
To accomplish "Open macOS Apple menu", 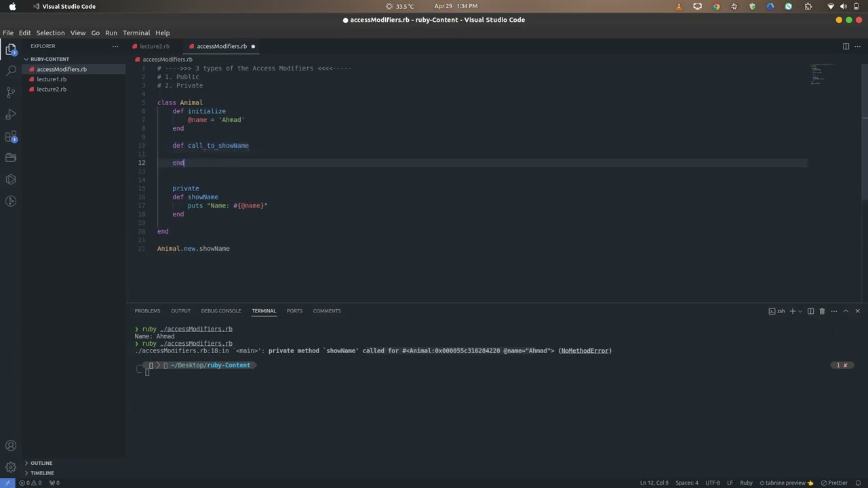I will coord(12,6).
